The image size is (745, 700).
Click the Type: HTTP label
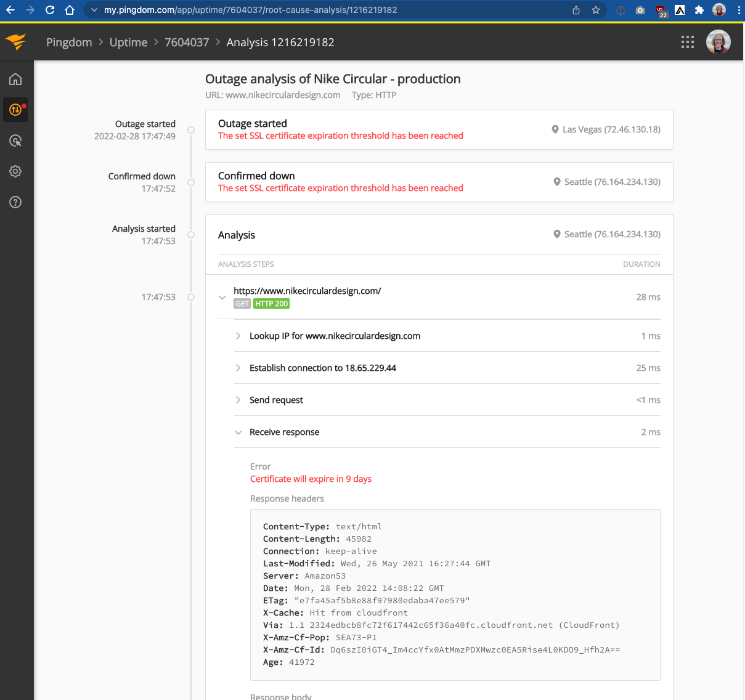[x=374, y=95]
